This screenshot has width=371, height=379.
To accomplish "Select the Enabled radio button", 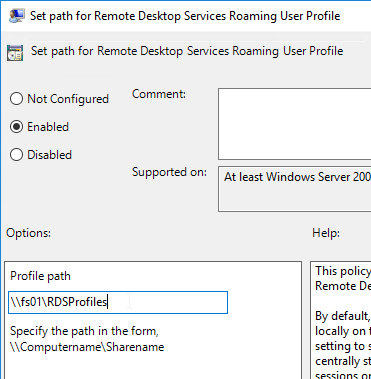I will (x=16, y=127).
